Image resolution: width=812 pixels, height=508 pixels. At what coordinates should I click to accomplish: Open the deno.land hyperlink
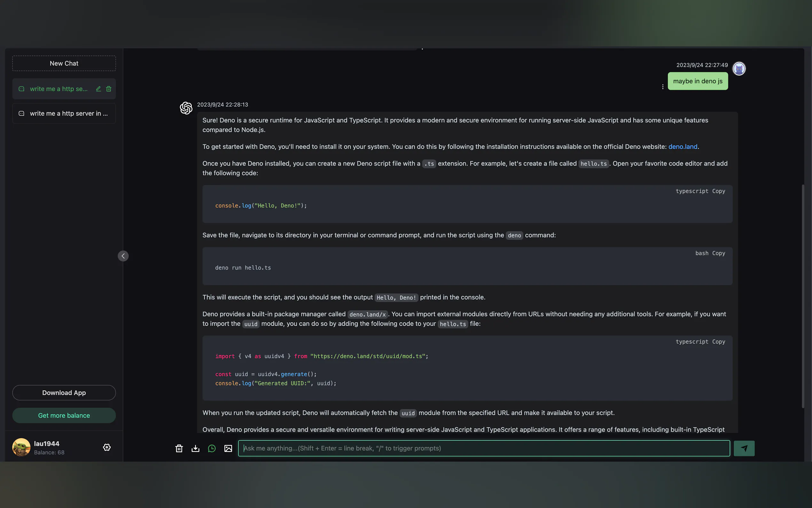click(683, 147)
